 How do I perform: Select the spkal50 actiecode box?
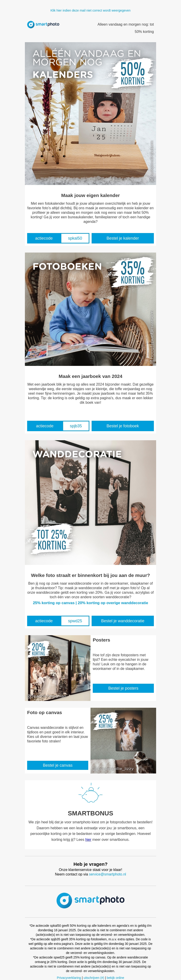pos(75,238)
